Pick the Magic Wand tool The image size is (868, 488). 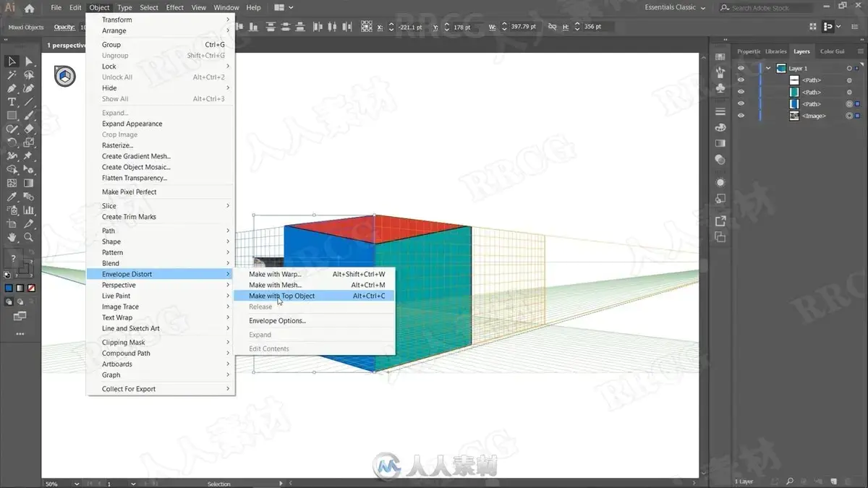[12, 74]
